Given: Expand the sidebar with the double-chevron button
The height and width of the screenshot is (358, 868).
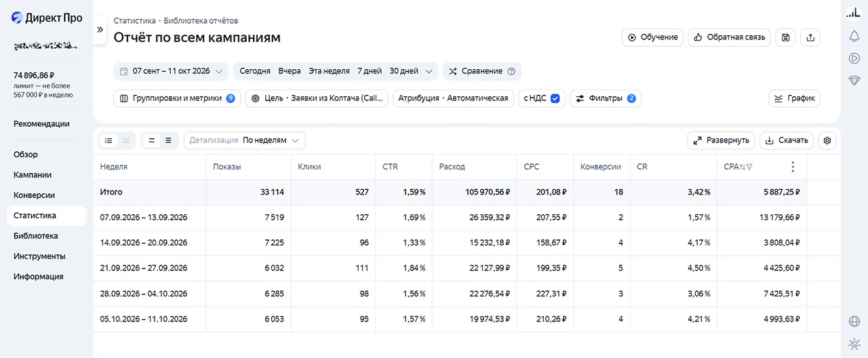Looking at the screenshot, I should point(100,30).
